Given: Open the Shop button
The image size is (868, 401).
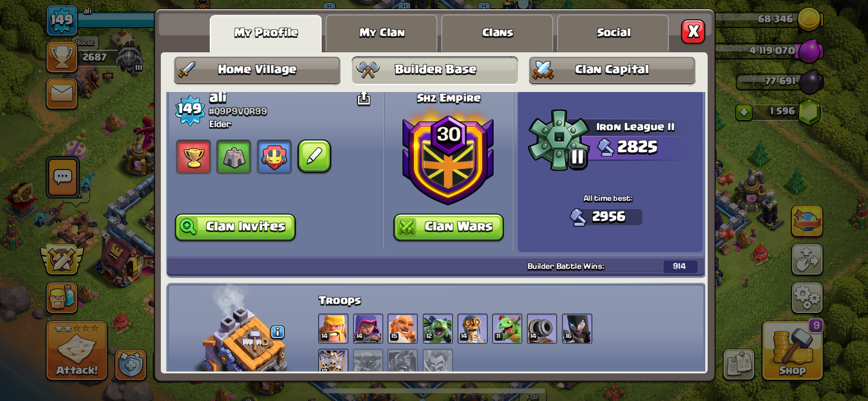Looking at the screenshot, I should [x=792, y=350].
